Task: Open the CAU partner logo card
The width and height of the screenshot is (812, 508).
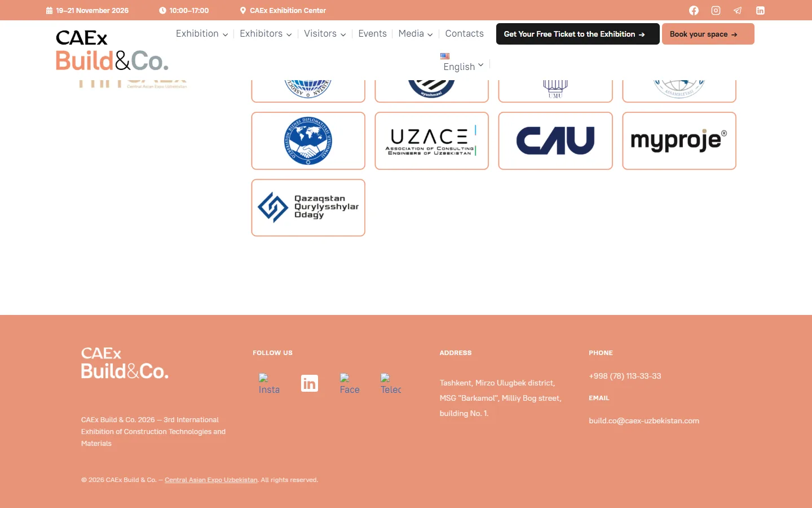Action: (x=555, y=141)
